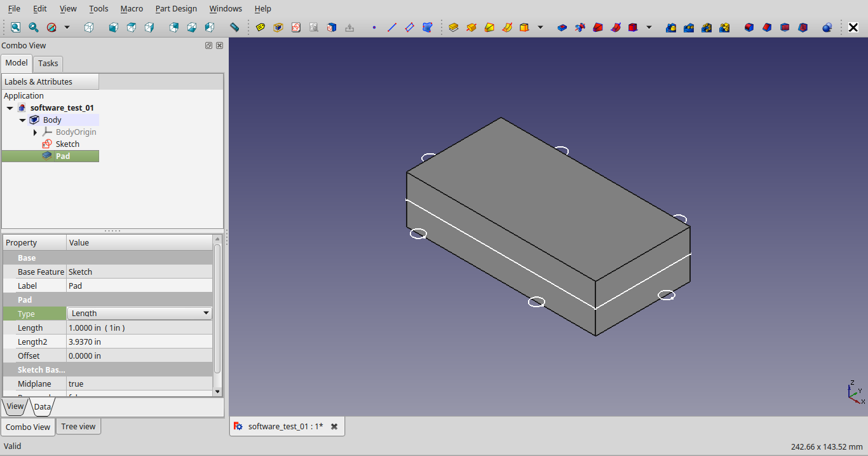
Task: Select the Sketch item in the tree
Action: coord(67,144)
